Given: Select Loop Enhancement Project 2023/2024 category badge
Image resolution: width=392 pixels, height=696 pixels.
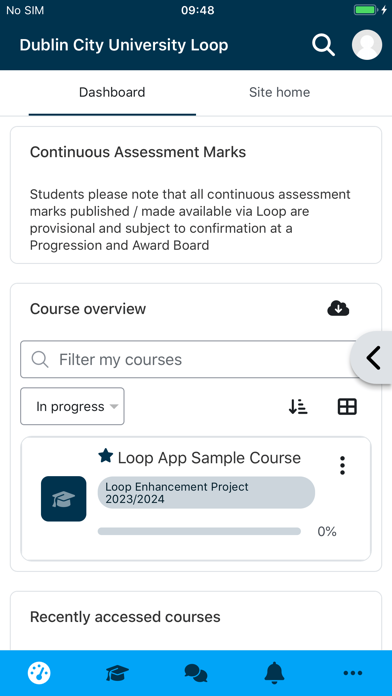Looking at the screenshot, I should point(206,493).
